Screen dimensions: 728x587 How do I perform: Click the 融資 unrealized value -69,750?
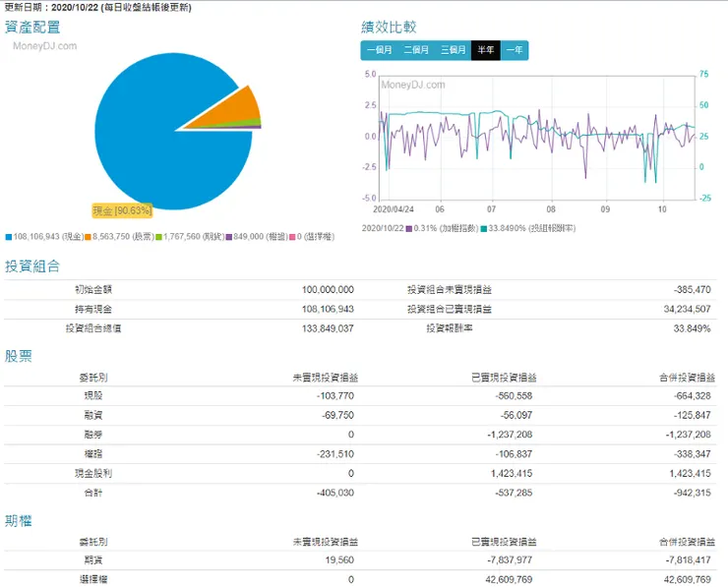point(338,415)
